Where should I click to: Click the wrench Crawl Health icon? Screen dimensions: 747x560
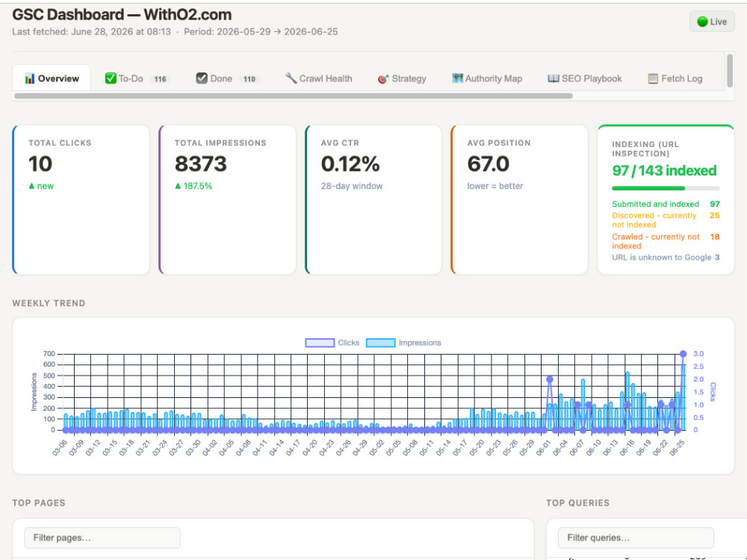point(291,78)
